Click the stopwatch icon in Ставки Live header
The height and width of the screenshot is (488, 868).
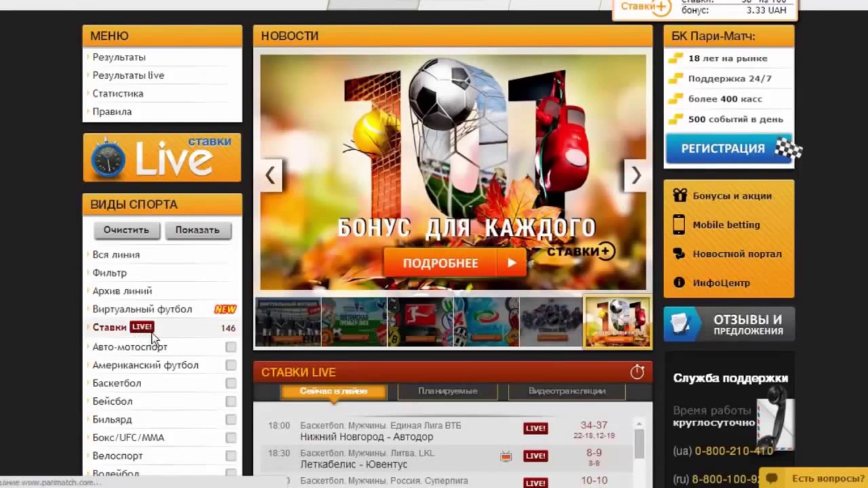pos(637,371)
